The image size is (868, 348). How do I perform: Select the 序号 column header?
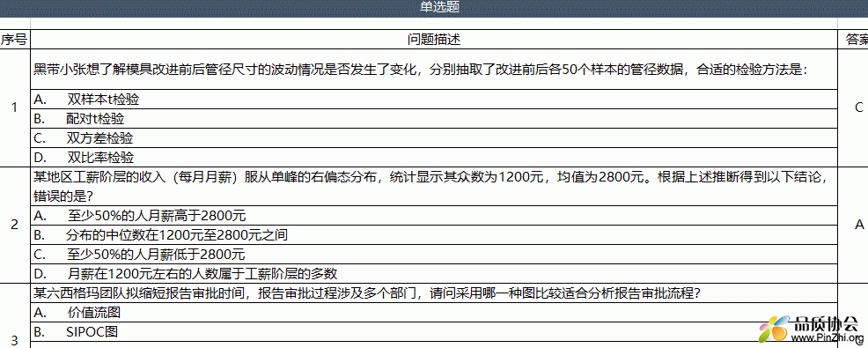(15, 40)
